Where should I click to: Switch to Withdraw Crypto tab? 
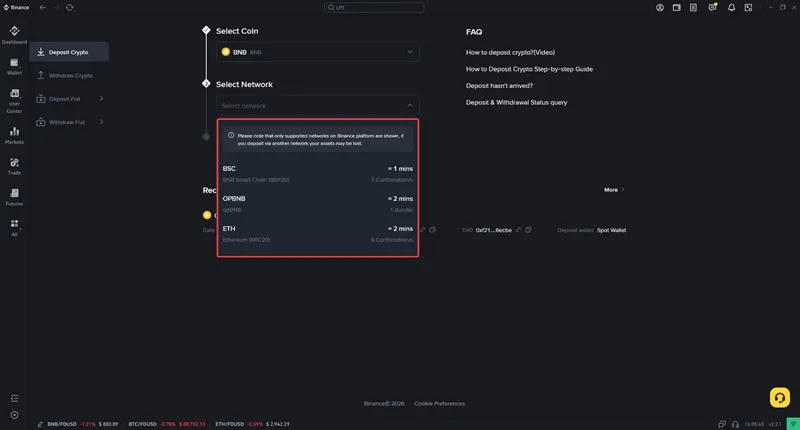click(x=70, y=75)
